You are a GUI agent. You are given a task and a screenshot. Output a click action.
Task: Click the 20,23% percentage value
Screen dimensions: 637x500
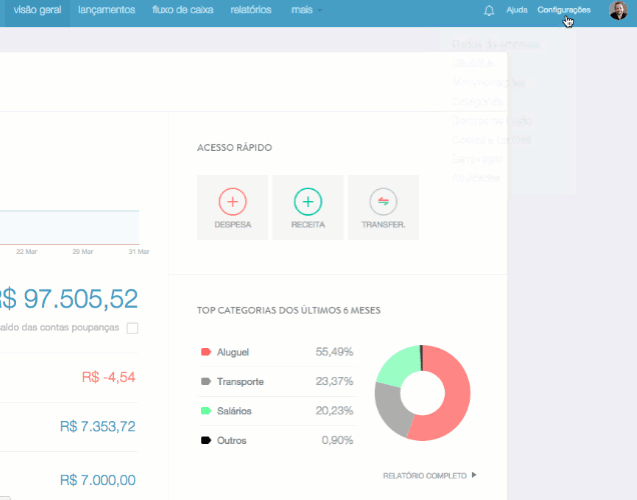[334, 411]
